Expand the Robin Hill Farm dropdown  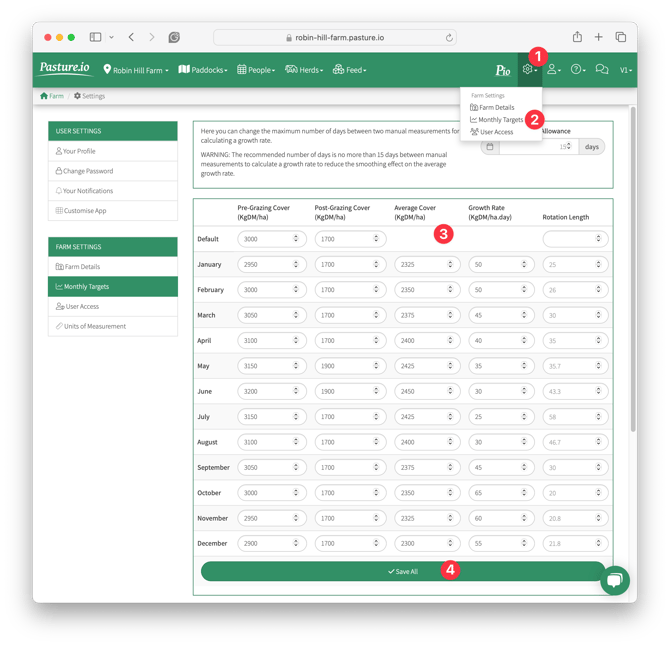136,70
